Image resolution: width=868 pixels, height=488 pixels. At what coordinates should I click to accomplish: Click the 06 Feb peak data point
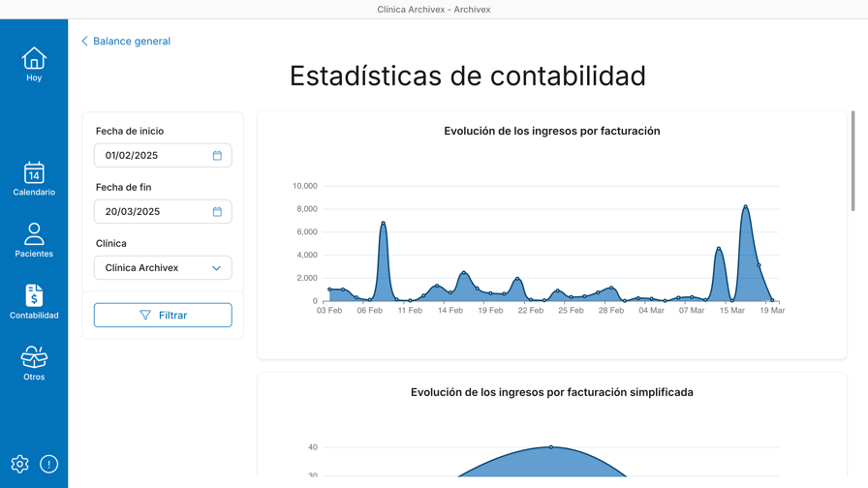point(383,223)
